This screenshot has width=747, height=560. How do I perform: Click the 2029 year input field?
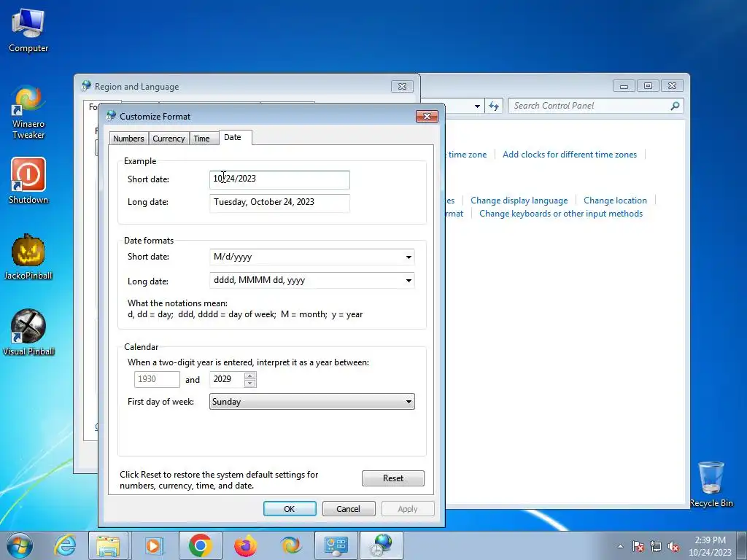tap(228, 379)
